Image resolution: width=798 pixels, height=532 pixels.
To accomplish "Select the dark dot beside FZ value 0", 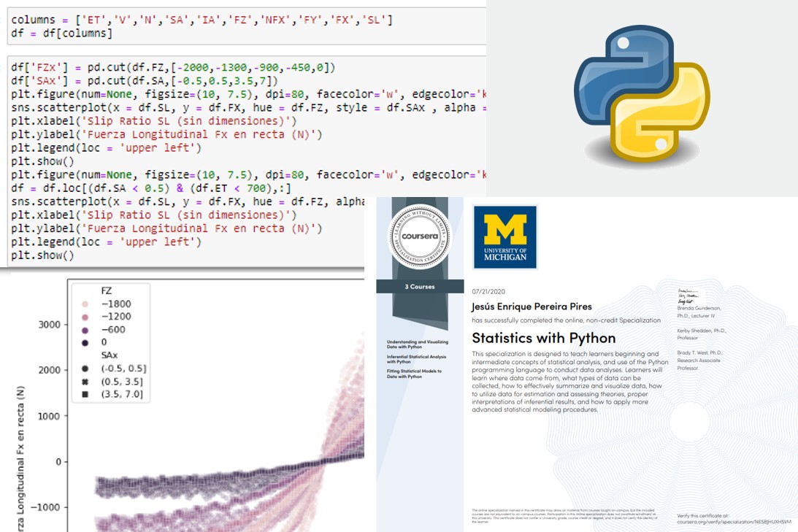I will click(x=85, y=343).
